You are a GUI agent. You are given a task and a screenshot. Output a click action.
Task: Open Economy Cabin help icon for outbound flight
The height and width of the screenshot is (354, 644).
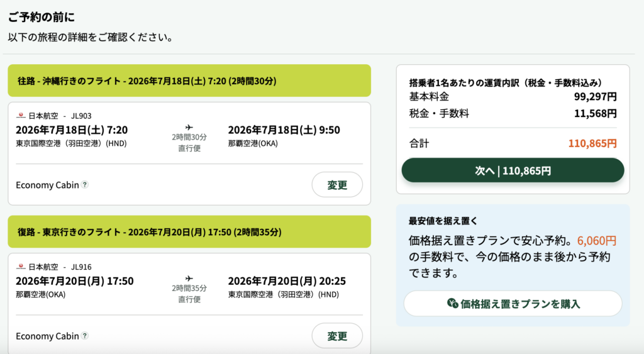(x=85, y=185)
